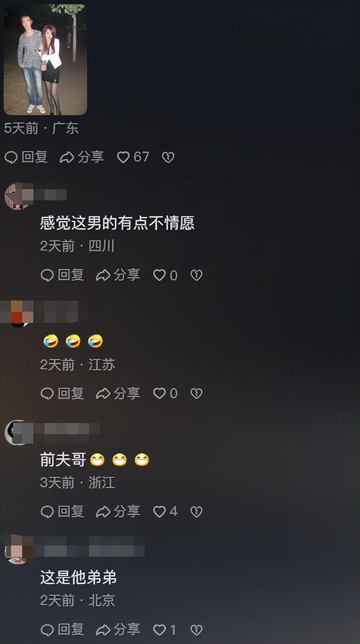
Task: Like the 这是他弟弟 comment from 北京
Action: [x=165, y=630]
